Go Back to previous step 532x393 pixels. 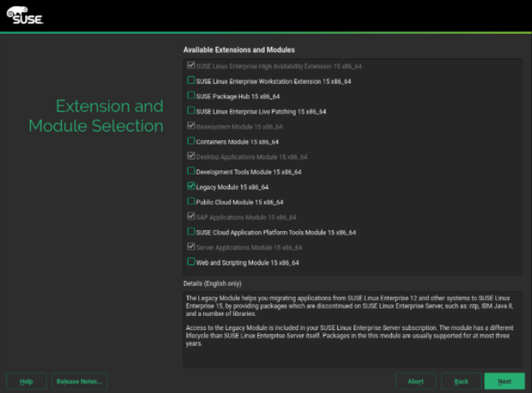click(461, 381)
